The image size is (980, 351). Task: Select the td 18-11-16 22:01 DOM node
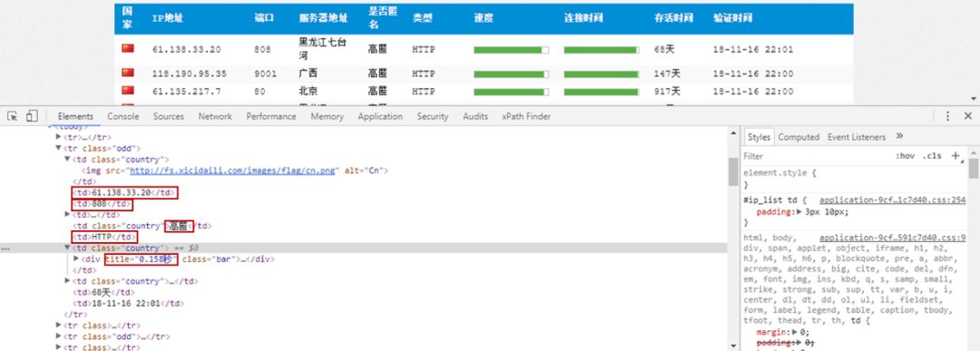pos(128,304)
